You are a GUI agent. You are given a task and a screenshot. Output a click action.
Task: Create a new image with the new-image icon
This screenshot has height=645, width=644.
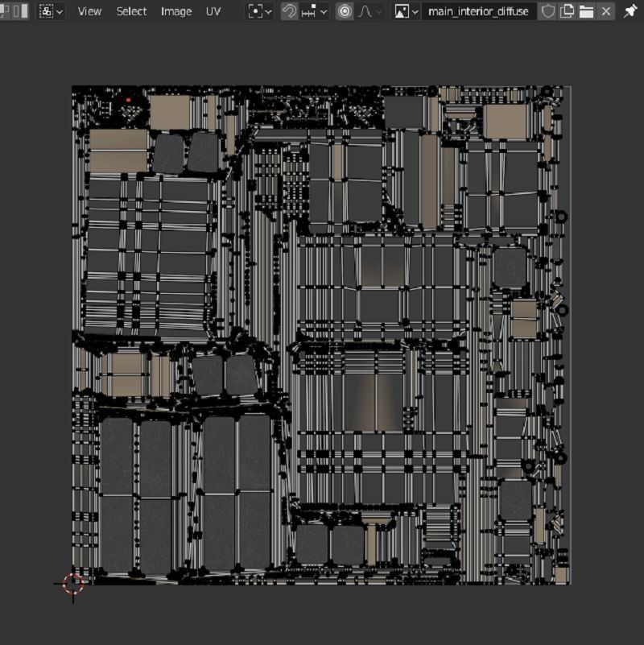(567, 11)
